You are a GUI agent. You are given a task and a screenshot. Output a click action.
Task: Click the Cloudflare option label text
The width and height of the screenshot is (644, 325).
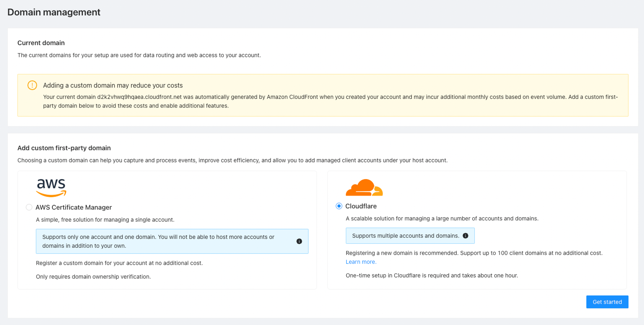coord(361,206)
